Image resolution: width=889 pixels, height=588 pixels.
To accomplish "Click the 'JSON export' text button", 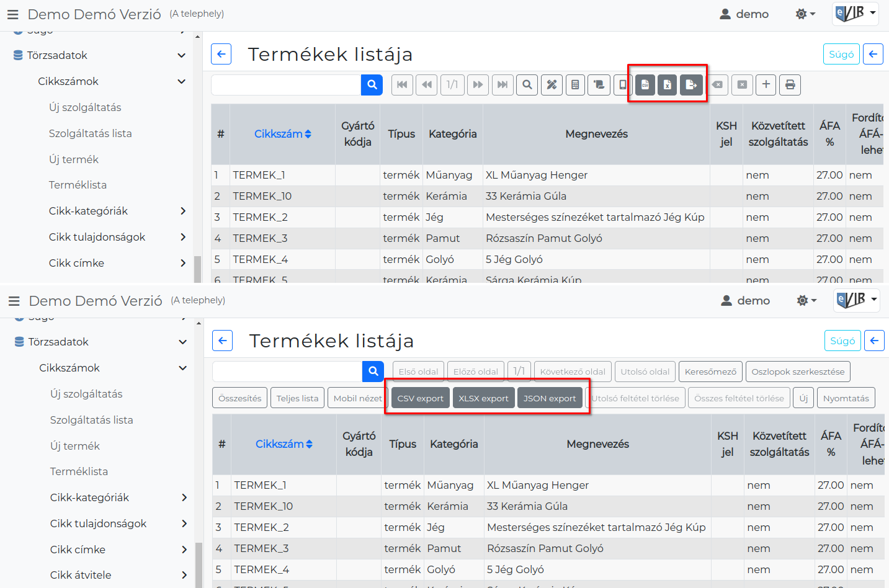I will click(550, 398).
